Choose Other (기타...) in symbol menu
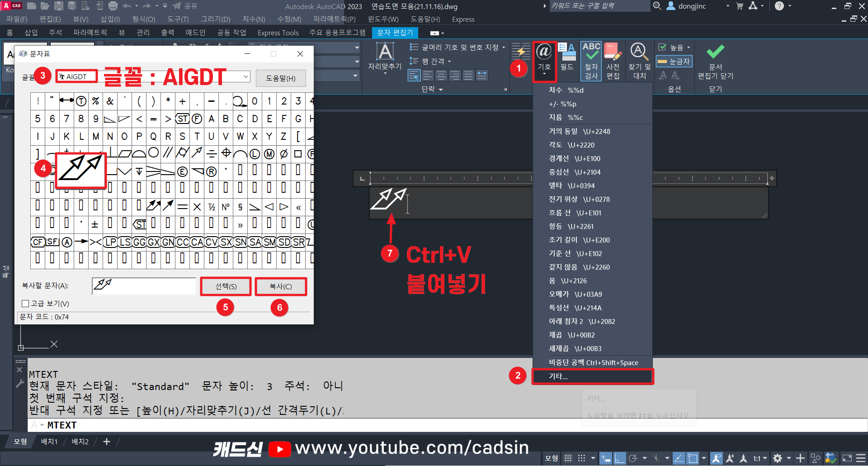 point(592,376)
